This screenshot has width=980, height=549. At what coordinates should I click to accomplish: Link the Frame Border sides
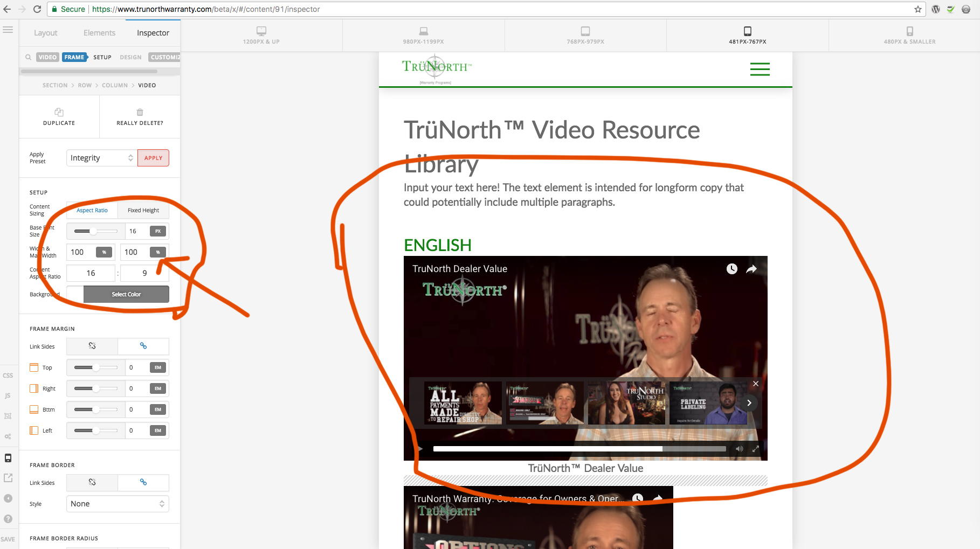[x=143, y=483]
